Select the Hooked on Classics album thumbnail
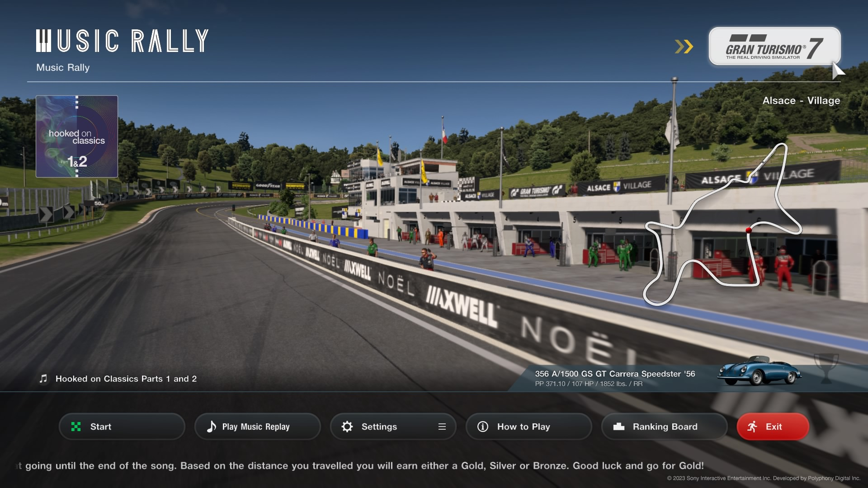 [x=77, y=136]
